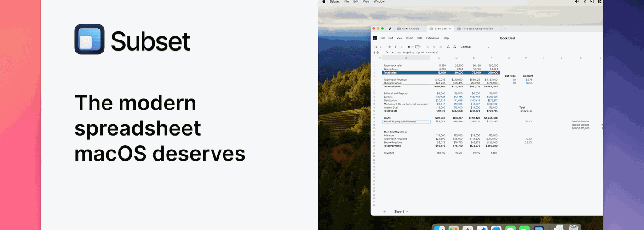Click the sidebar layout icon beside File
644x230 pixels.
[375, 38]
